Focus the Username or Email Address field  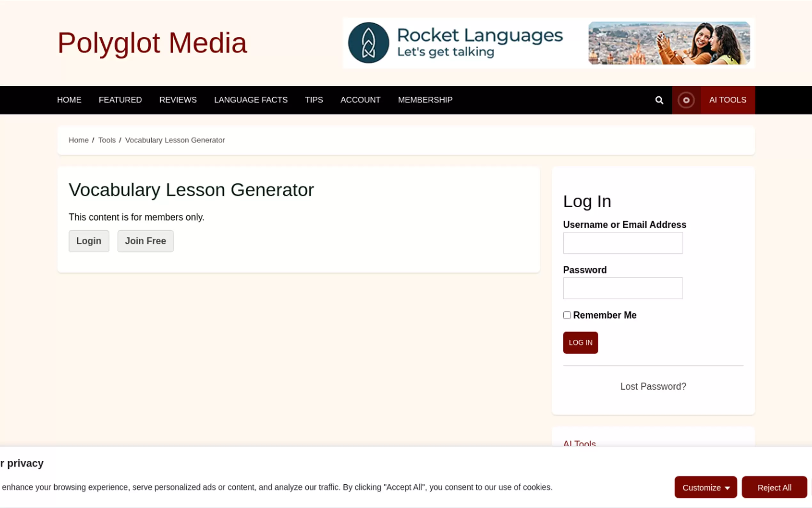[x=622, y=243]
